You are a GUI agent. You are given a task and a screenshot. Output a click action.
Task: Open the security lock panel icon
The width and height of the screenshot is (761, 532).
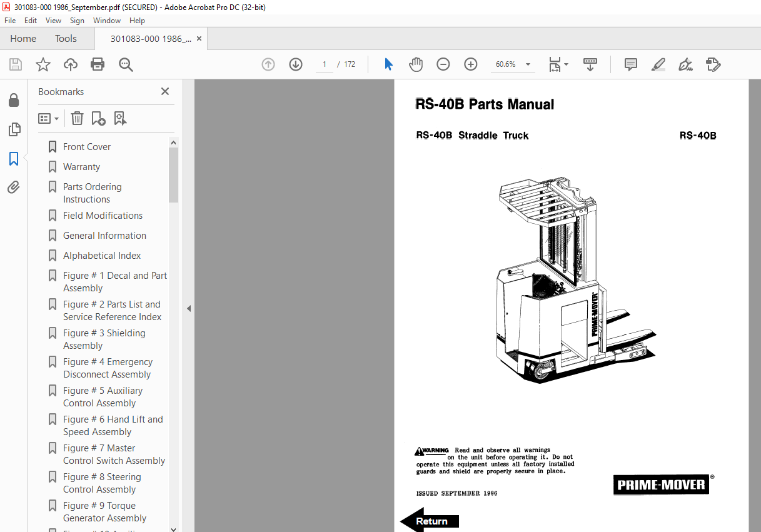[x=14, y=101]
